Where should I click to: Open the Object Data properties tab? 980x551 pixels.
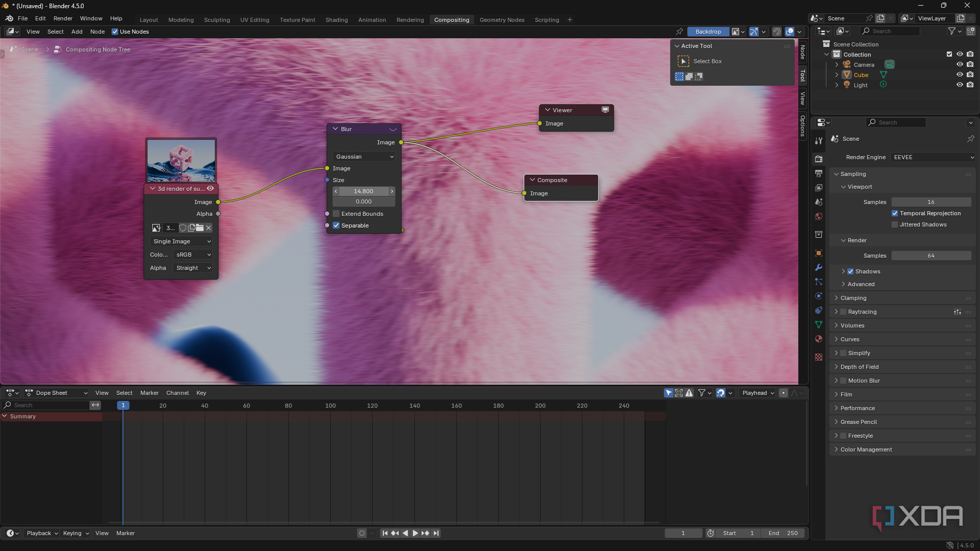[819, 324]
